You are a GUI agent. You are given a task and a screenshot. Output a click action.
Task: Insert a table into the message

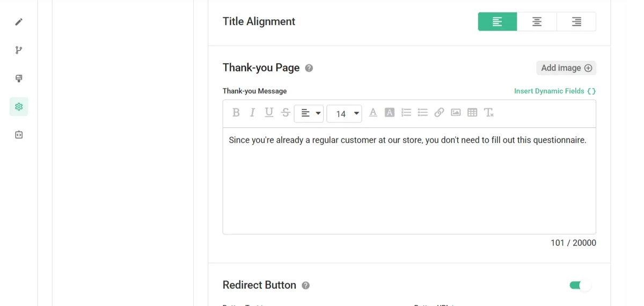472,113
